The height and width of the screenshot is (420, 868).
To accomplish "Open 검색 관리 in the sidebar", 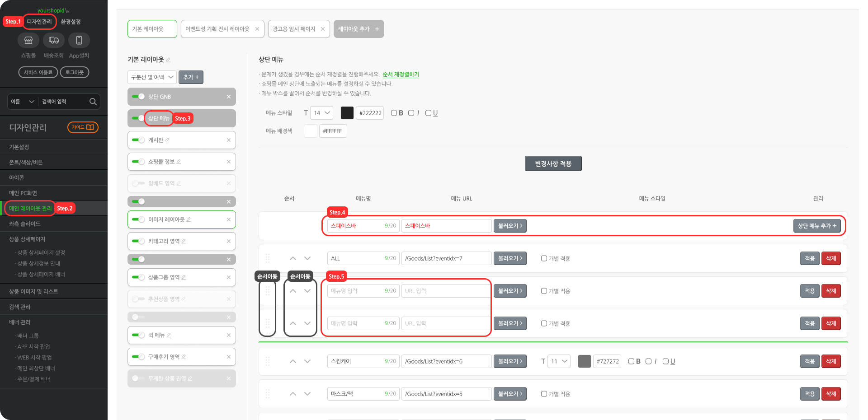I will (54, 307).
